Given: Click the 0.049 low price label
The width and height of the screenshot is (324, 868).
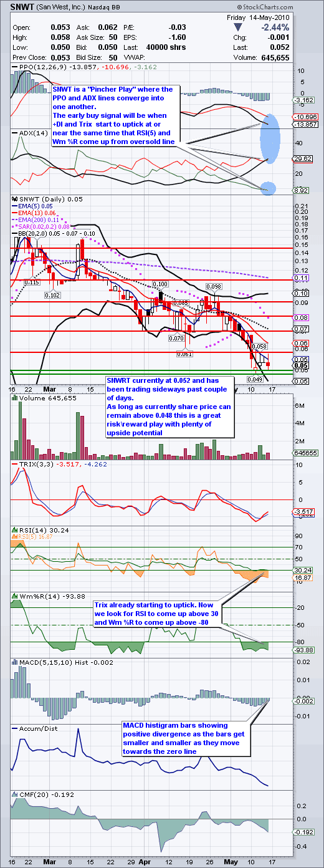Looking at the screenshot, I should (254, 379).
